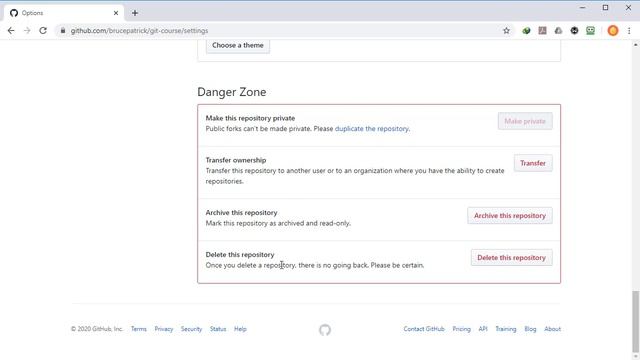Open the Pricing footer link
This screenshot has width=640, height=360.
click(461, 329)
